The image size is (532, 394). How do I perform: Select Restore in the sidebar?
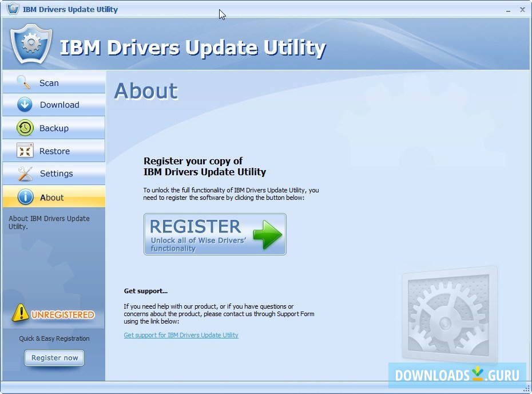[54, 151]
